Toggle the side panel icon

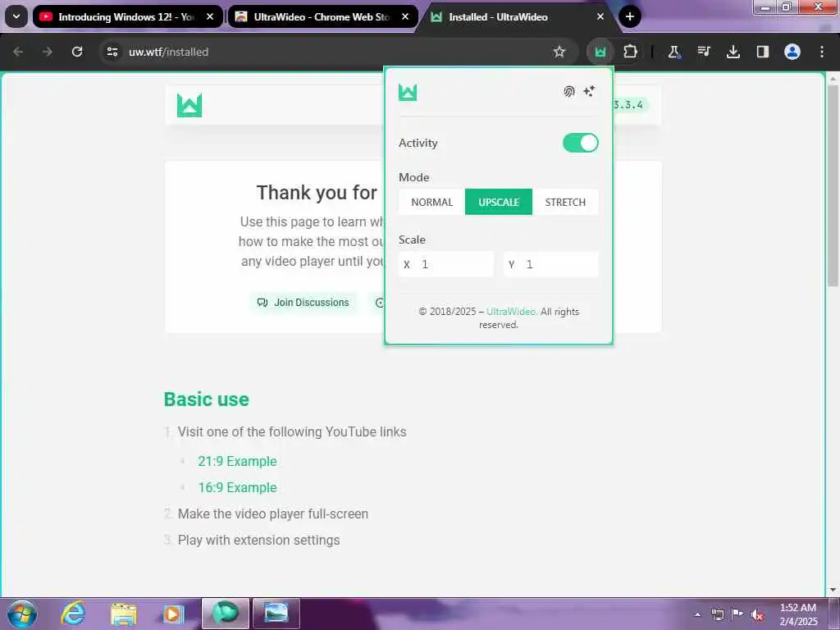[x=762, y=52]
